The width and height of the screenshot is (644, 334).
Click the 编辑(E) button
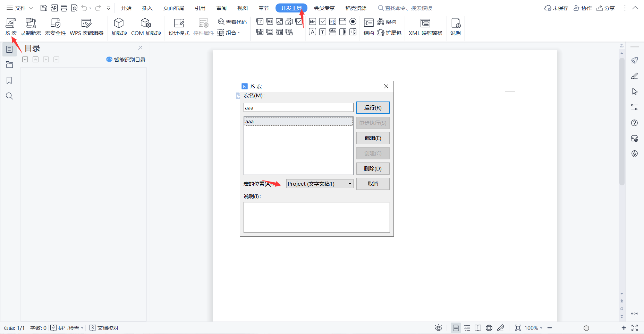(x=373, y=138)
